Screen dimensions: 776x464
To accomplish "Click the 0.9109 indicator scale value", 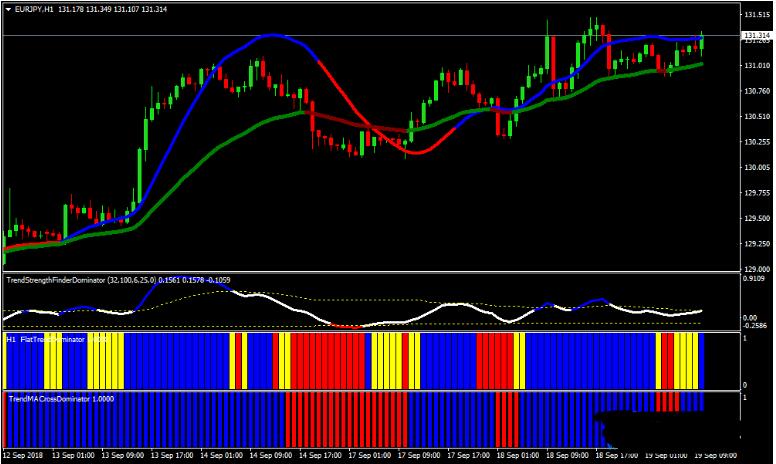I will [x=755, y=278].
